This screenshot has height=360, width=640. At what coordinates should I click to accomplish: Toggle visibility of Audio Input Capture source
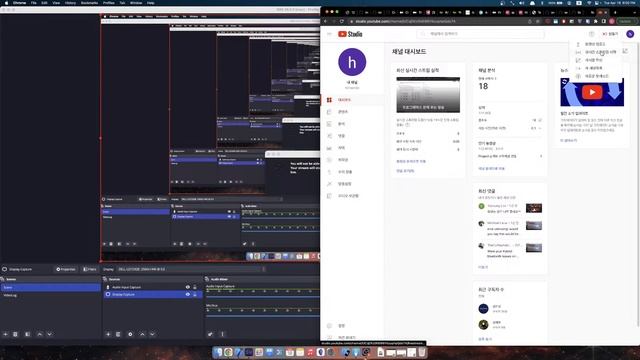188,287
